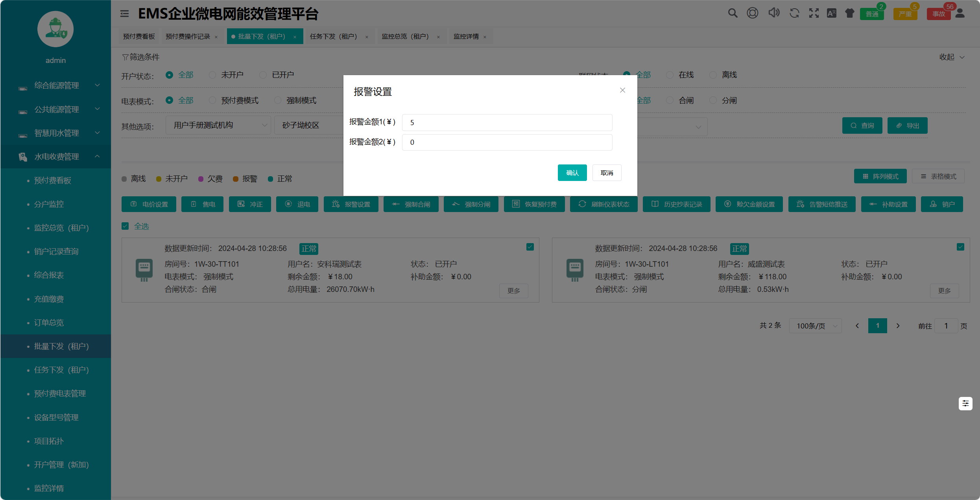The height and width of the screenshot is (500, 980).
Task: Toggle fullscreen with the expand icon
Action: [814, 13]
